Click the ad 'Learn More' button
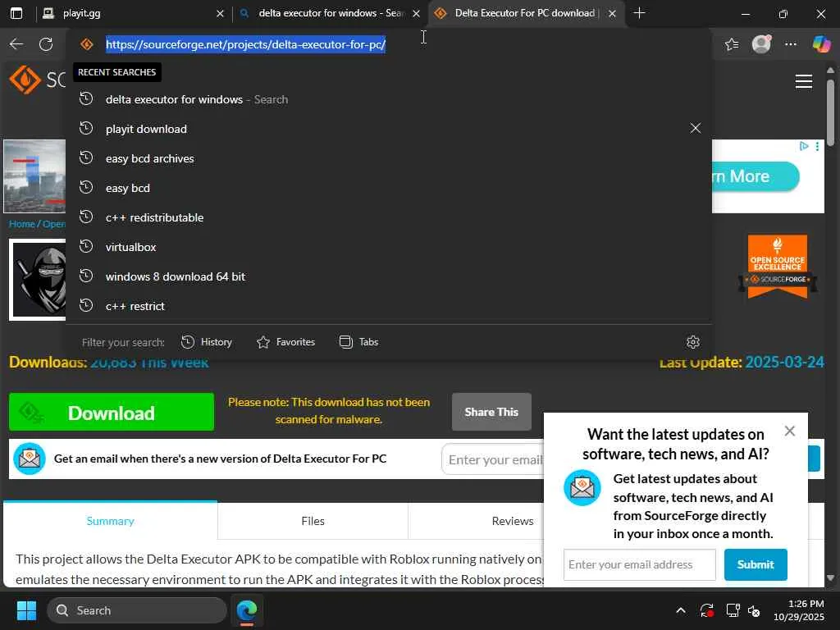The height and width of the screenshot is (630, 840). coord(756,176)
